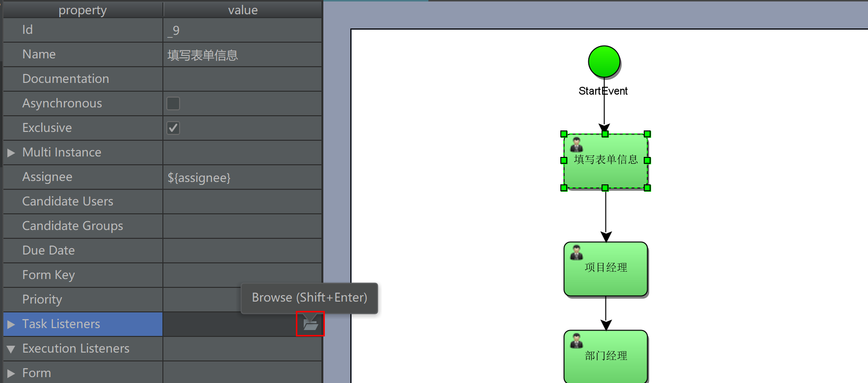The height and width of the screenshot is (383, 868).
Task: Click user icon on 项目经理 task
Action: [577, 253]
